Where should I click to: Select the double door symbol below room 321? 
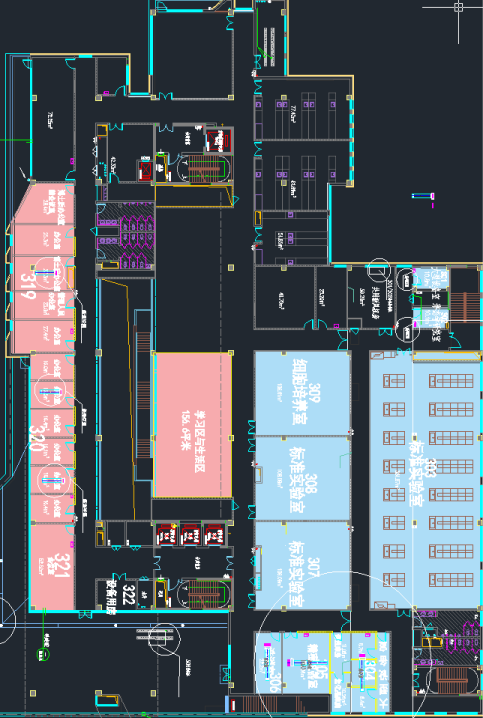[x=85, y=614]
